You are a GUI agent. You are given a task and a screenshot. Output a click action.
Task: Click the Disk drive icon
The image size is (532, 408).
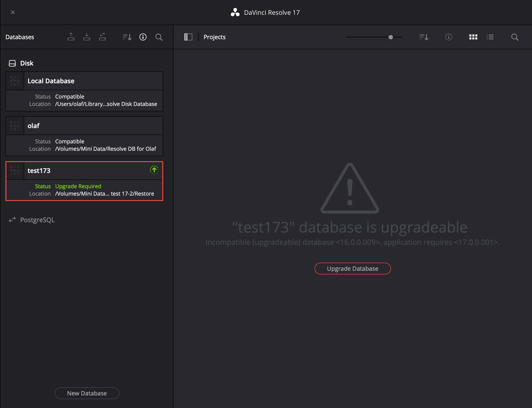(x=12, y=63)
